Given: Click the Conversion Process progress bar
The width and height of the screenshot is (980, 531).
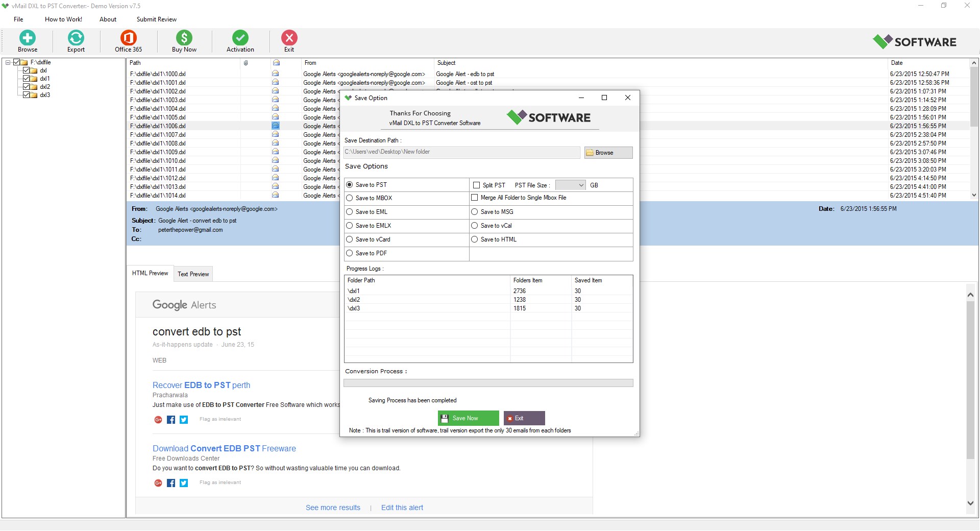Looking at the screenshot, I should 488,383.
